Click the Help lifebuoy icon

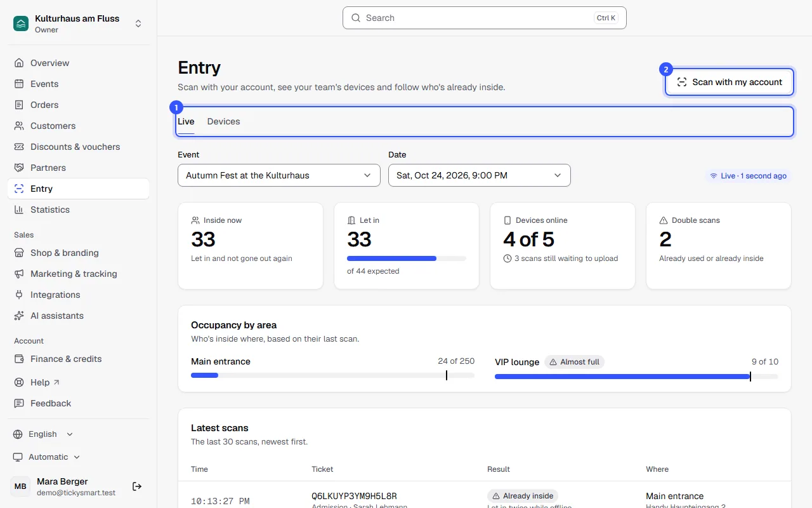pos(19,382)
